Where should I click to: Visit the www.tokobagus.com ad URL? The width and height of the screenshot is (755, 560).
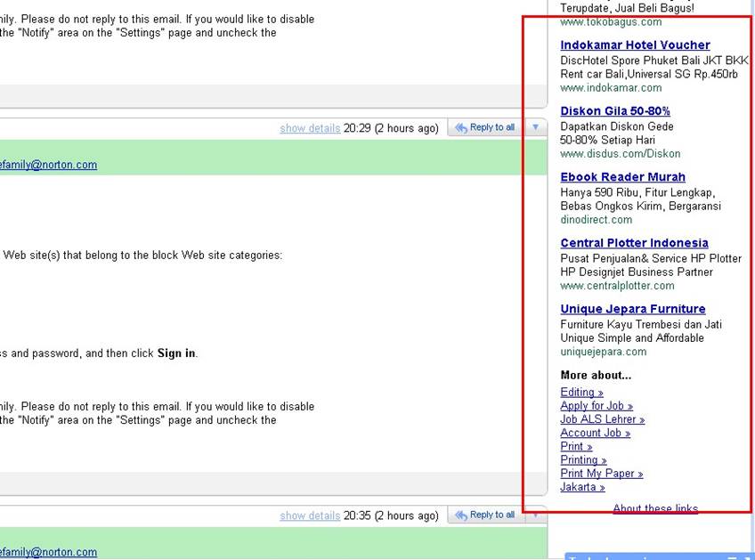pos(611,21)
